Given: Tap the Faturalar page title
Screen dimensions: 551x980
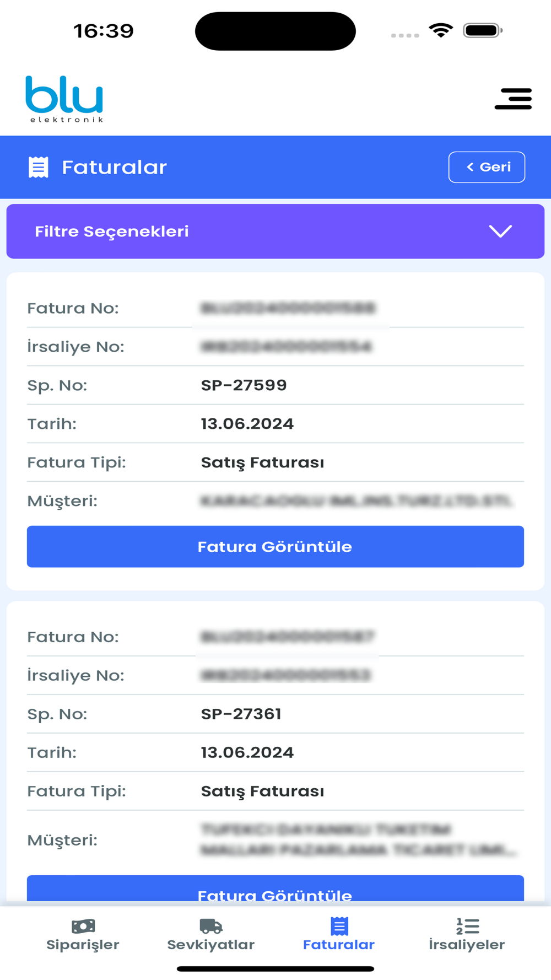Looking at the screenshot, I should coord(114,167).
